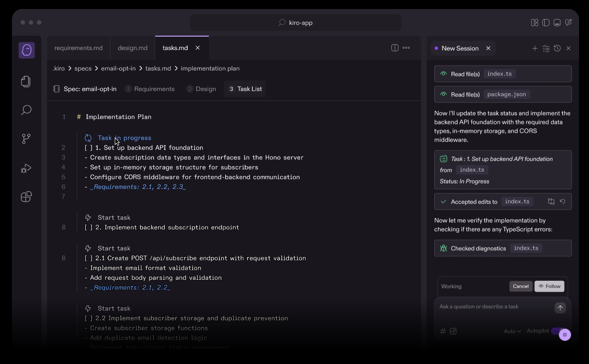This screenshot has width=589, height=364.
Task: Toggle checkbox for task 2.2 subscriber storage
Action: [x=89, y=318]
